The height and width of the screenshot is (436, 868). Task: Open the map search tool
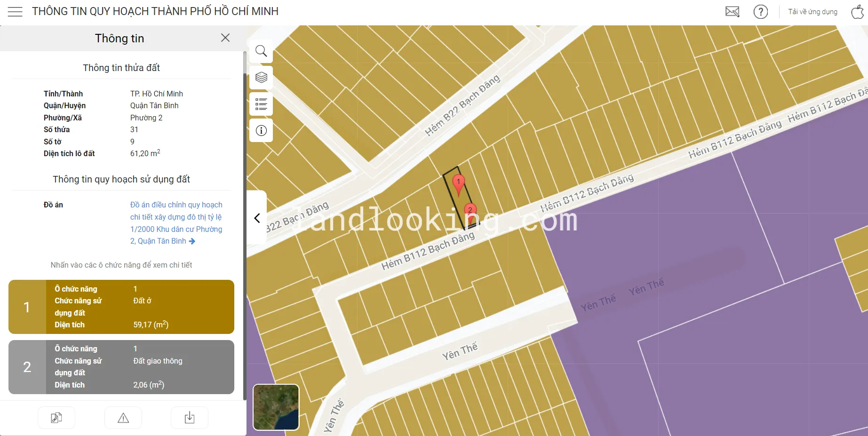tap(261, 51)
